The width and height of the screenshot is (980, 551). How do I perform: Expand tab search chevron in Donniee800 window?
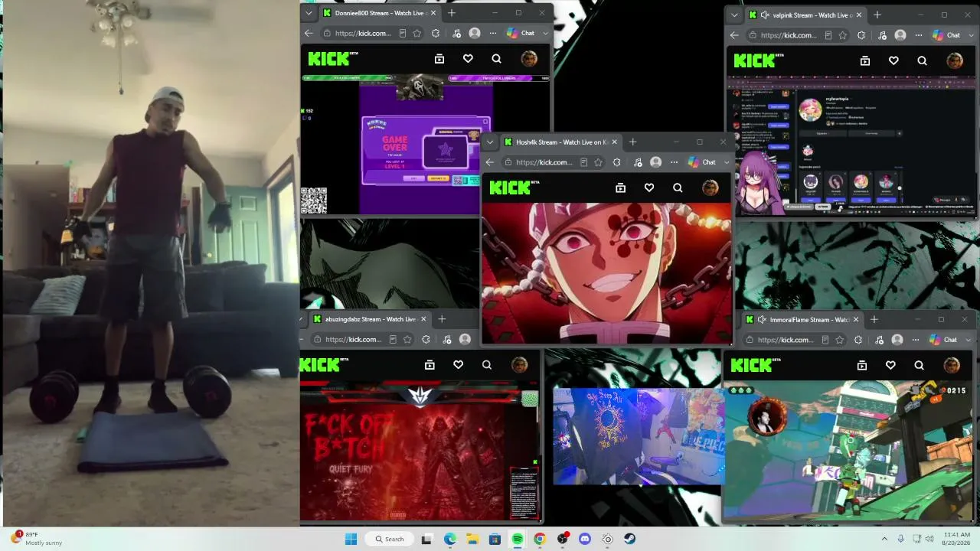pyautogui.click(x=309, y=13)
